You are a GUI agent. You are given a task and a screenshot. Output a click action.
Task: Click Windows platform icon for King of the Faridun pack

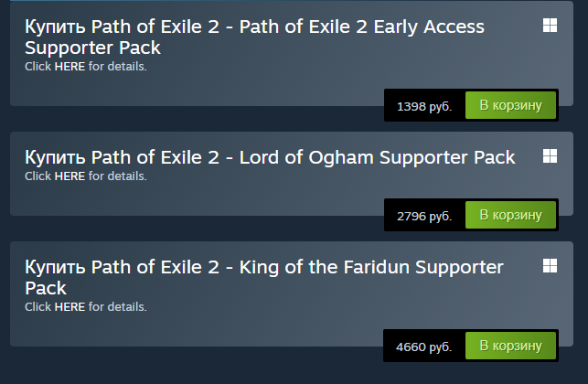coord(550,266)
